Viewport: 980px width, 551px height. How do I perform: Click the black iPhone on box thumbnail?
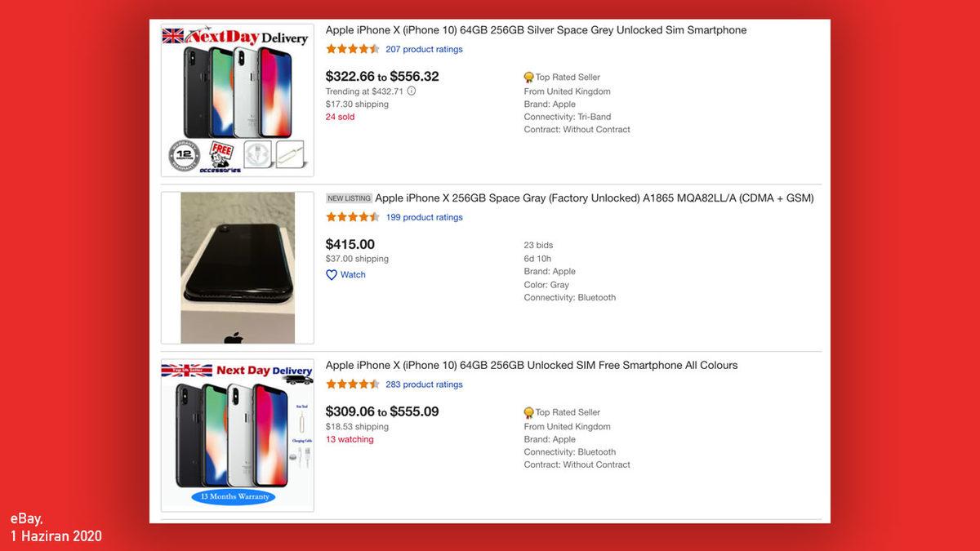[x=237, y=268]
